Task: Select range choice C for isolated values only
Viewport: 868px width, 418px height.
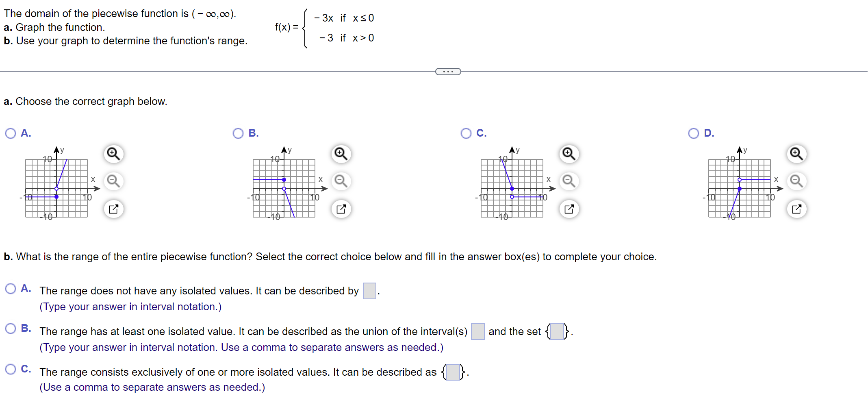Action: tap(11, 369)
